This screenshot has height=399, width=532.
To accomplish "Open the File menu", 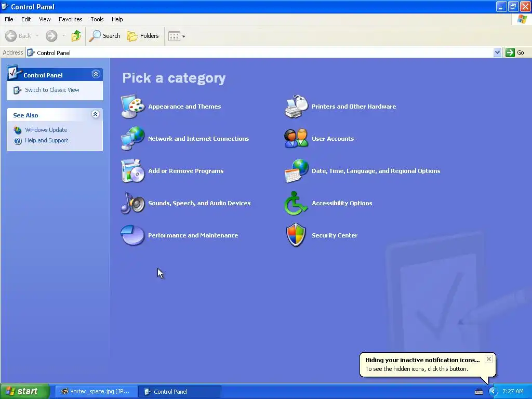I will coord(9,19).
